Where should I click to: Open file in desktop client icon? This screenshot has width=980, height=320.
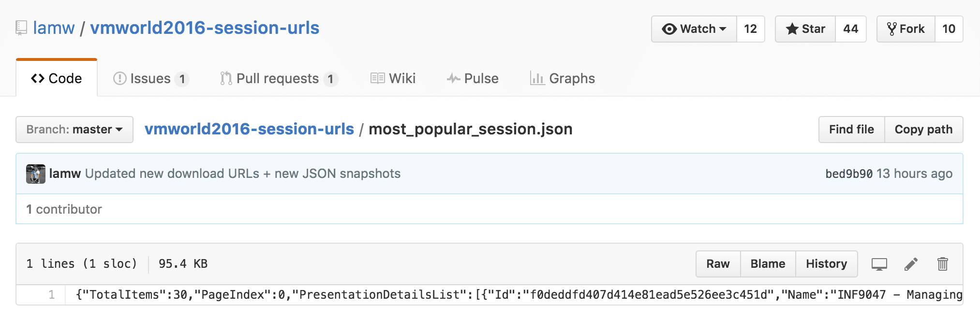click(879, 264)
